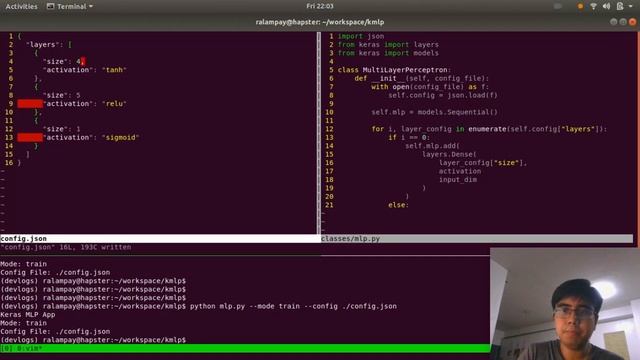This screenshot has height=360, width=640.
Task: Click the "size": 1 line
Action: point(61,129)
